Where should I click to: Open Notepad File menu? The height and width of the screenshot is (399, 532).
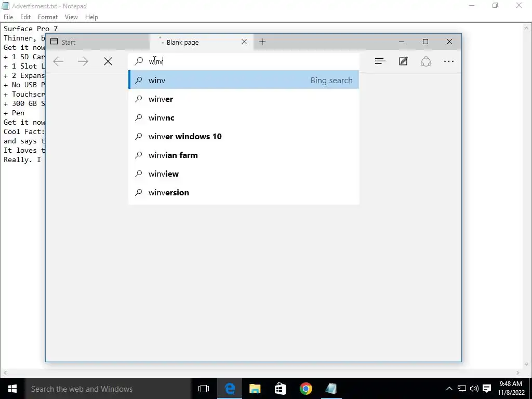coord(8,17)
